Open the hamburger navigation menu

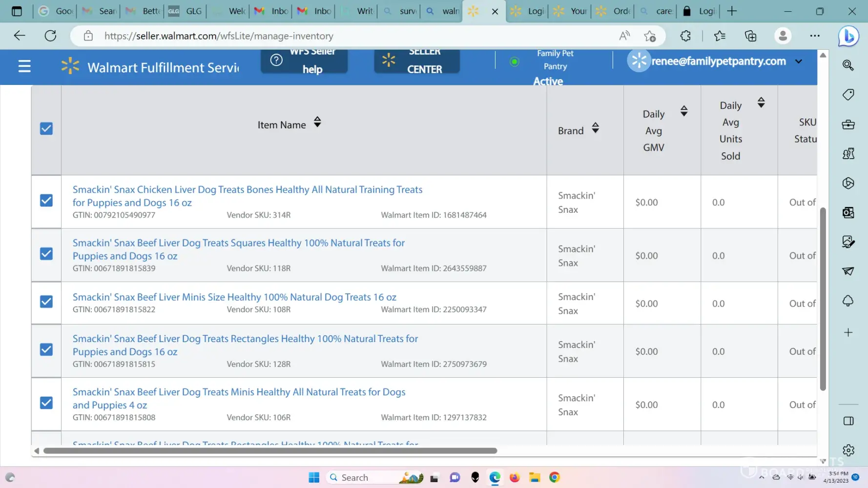pos(24,66)
